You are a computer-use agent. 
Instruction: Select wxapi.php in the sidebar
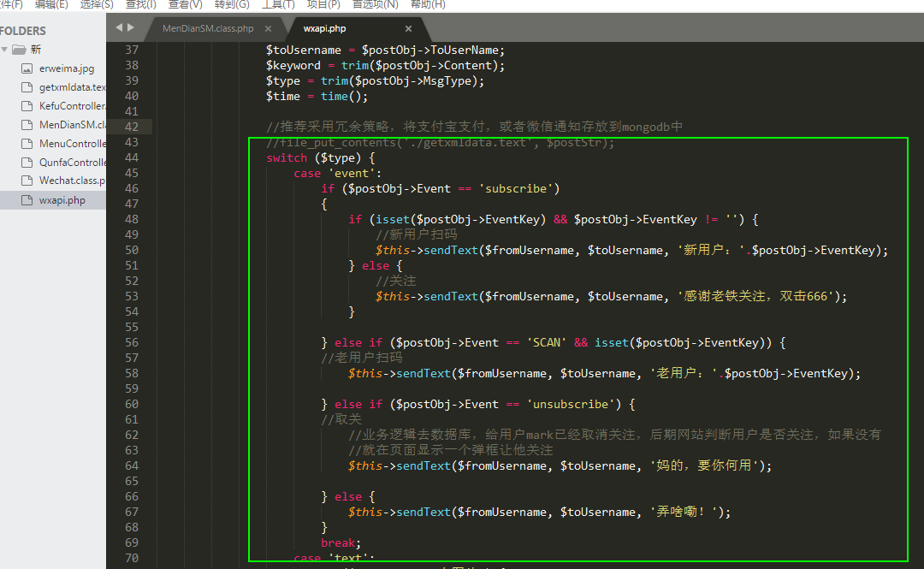[62, 200]
